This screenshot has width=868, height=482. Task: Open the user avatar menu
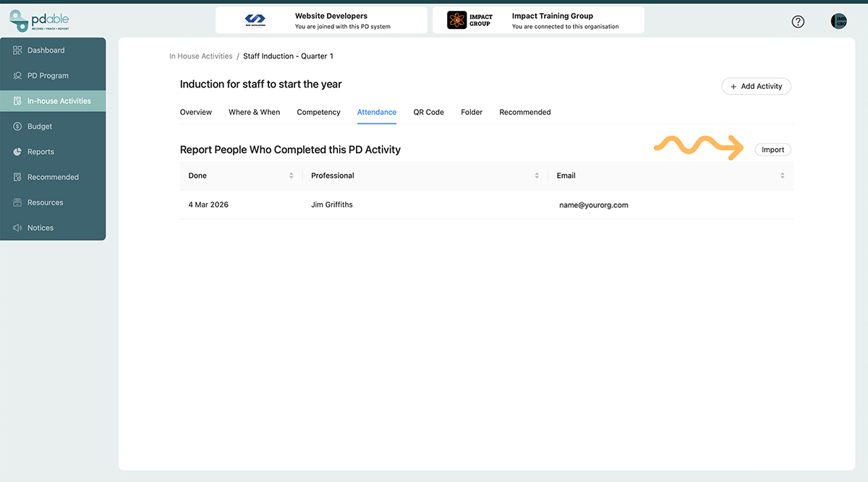coord(838,22)
